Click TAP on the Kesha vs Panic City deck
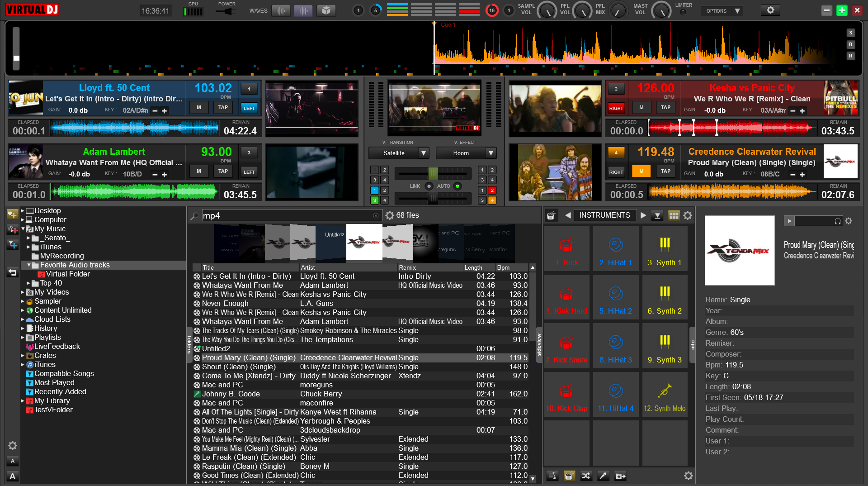The image size is (868, 486). 665,107
